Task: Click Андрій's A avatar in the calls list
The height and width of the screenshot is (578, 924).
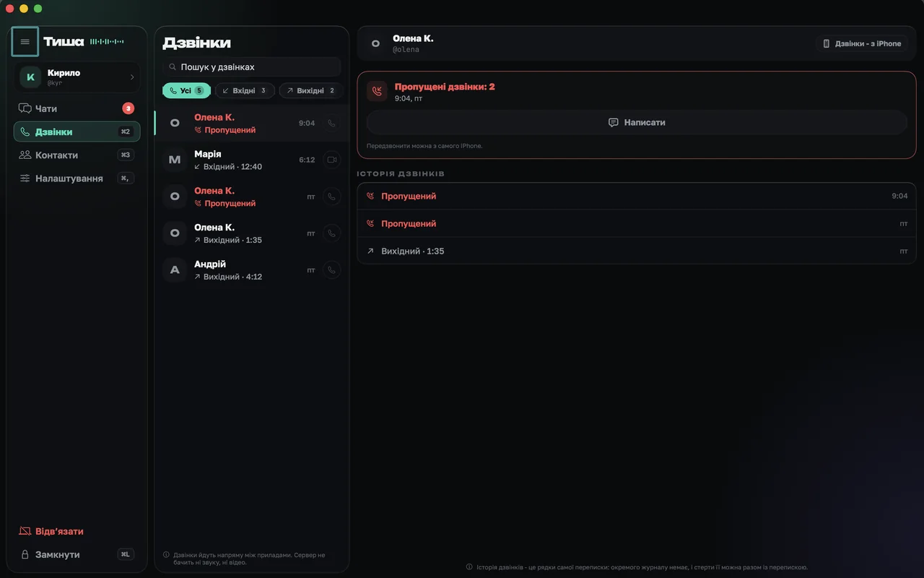Action: tap(175, 270)
